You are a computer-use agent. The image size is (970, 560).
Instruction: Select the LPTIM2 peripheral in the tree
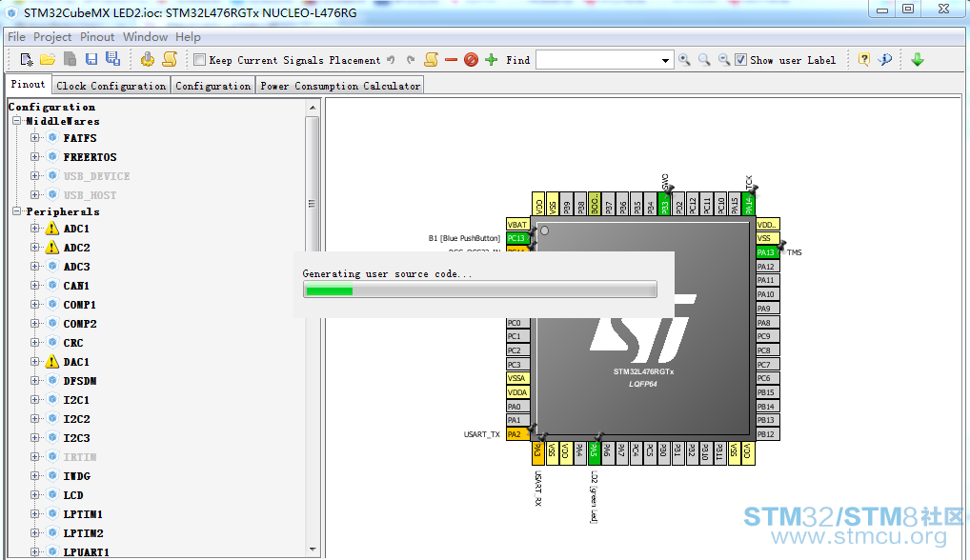[84, 532]
